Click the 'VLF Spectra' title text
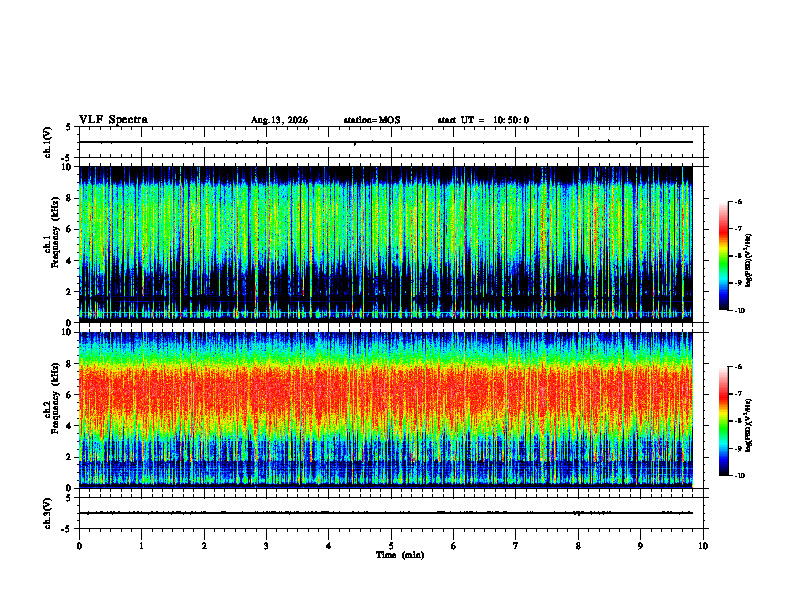 [x=113, y=120]
